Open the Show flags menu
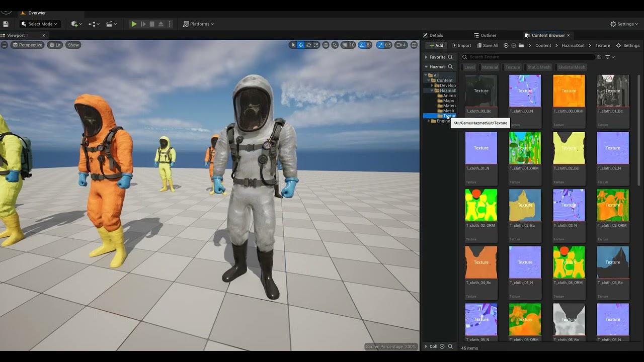 click(73, 45)
